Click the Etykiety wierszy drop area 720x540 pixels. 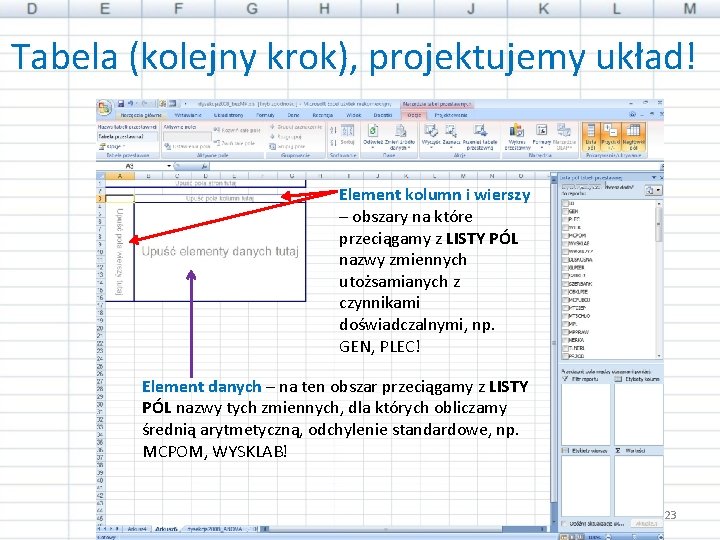(586, 485)
